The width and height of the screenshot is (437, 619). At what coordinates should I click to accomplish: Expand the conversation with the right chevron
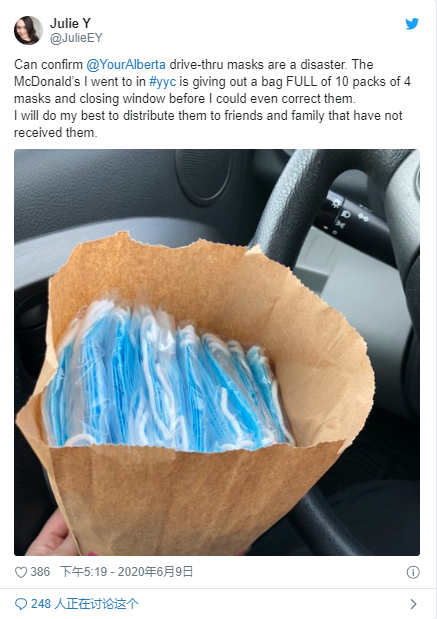pyautogui.click(x=413, y=604)
